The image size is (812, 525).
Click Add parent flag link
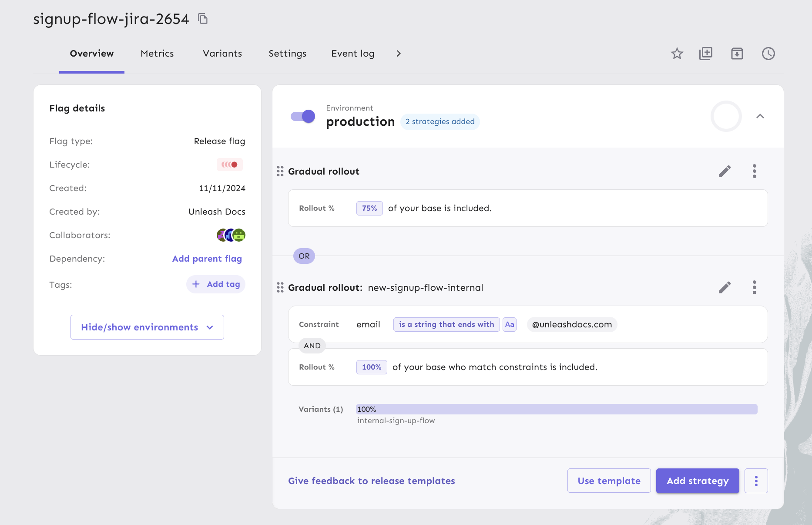pyautogui.click(x=207, y=259)
